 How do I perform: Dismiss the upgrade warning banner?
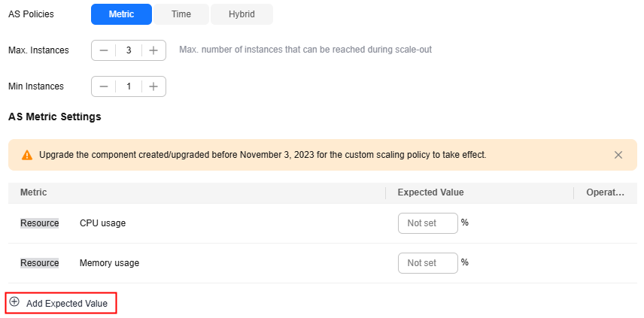click(x=618, y=155)
